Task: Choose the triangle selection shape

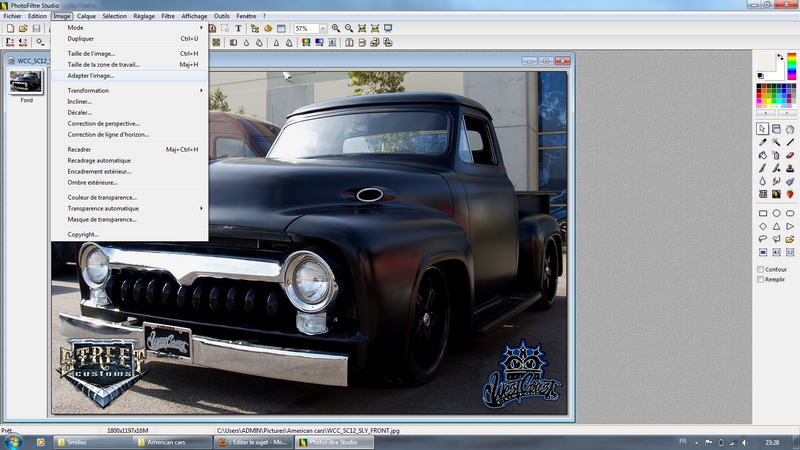Action: coord(776,226)
